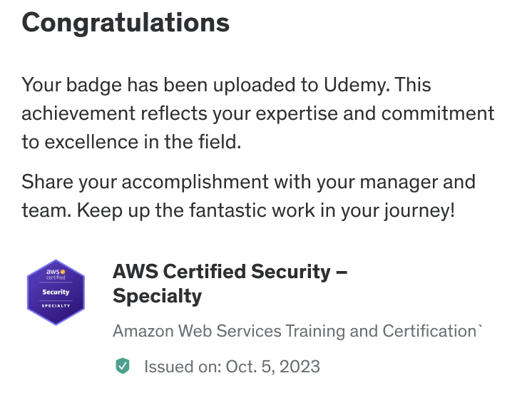Click the Issued on label
Image resolution: width=532 pixels, height=398 pixels.
pos(182,367)
